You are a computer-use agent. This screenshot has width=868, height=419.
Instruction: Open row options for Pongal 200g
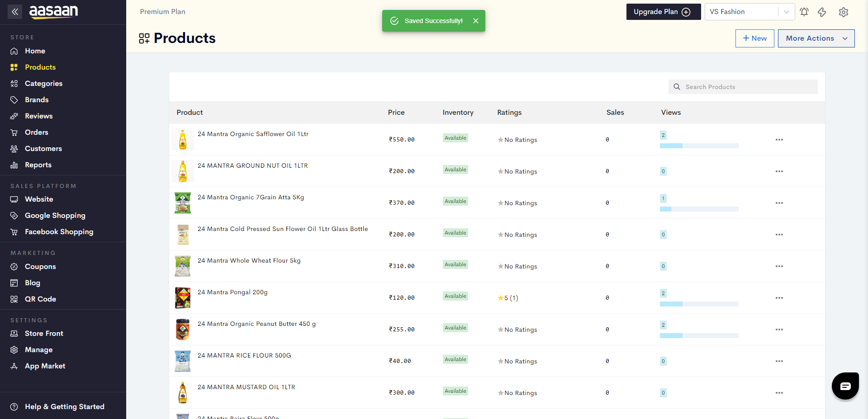point(779,298)
